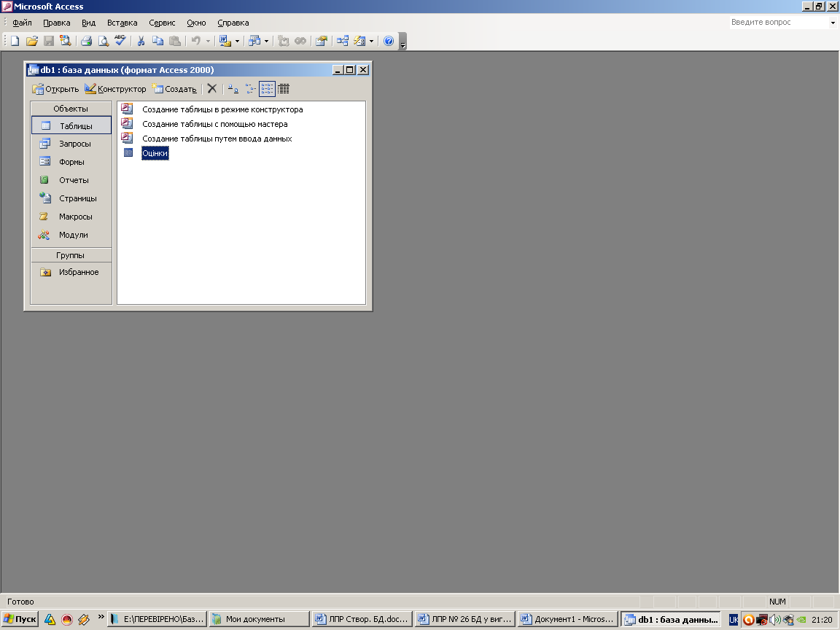
Task: Select Запросы in the objects pane
Action: (x=71, y=144)
